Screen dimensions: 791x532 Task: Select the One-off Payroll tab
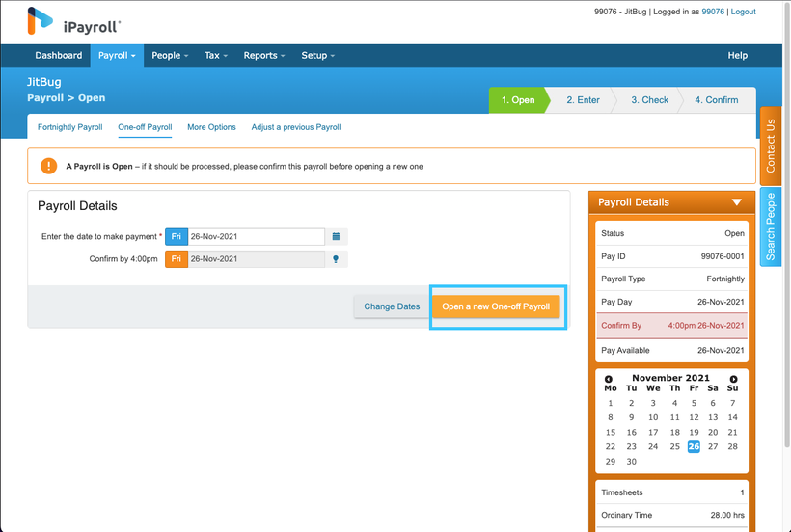pos(145,127)
